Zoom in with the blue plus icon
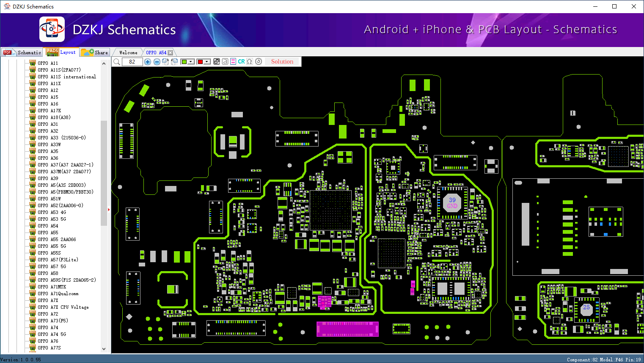Viewport: 644px width, 363px height. pos(148,62)
